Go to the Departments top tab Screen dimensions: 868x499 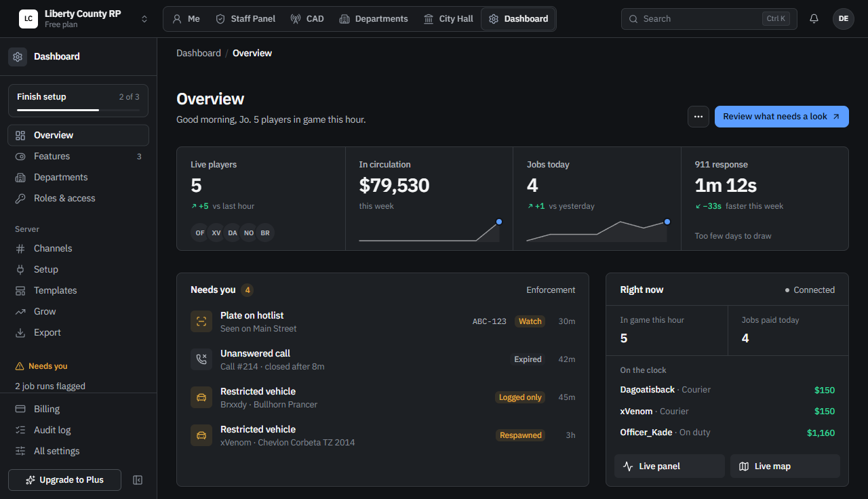(374, 19)
